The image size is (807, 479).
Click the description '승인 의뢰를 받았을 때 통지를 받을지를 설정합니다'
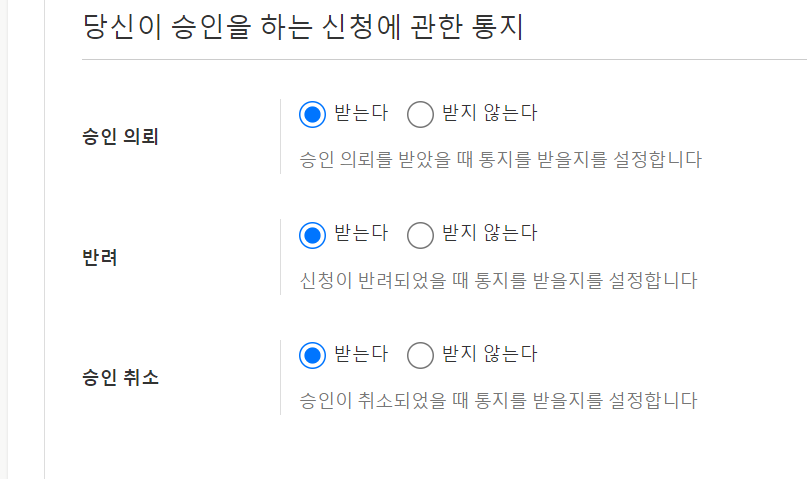500,160
